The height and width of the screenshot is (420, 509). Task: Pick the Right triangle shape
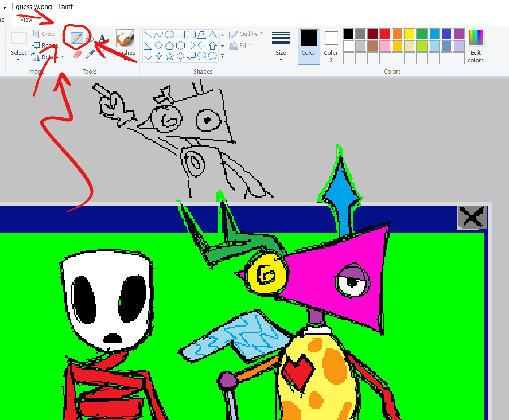[x=148, y=45]
